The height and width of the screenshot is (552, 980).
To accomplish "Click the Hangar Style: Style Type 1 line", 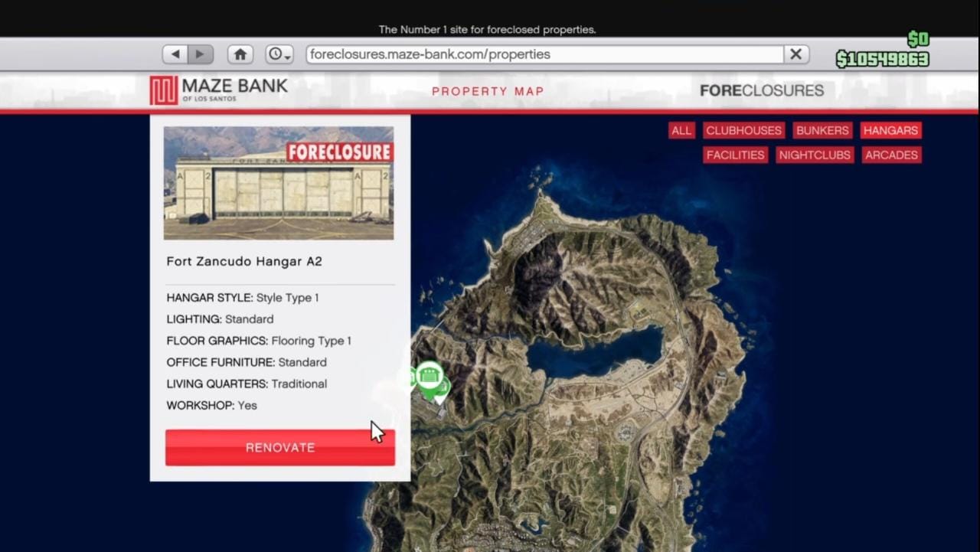I will 243,298.
